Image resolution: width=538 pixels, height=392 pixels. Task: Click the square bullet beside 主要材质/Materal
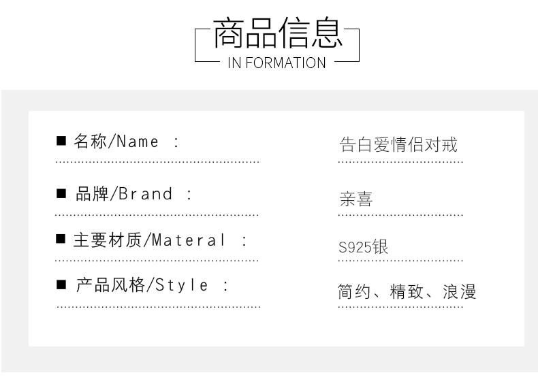tap(61, 239)
